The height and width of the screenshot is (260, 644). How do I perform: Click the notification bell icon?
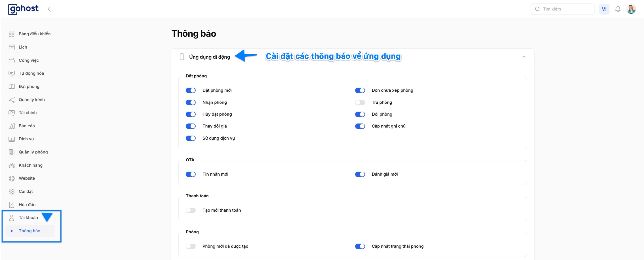[618, 9]
